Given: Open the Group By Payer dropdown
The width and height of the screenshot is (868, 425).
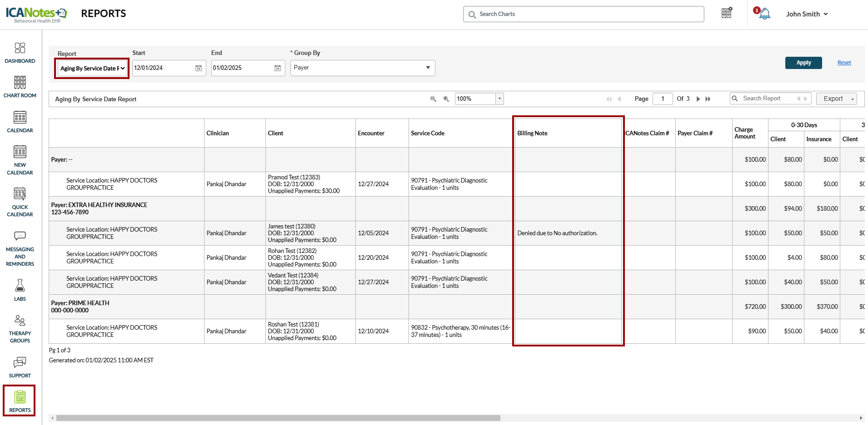Looking at the screenshot, I should [362, 68].
